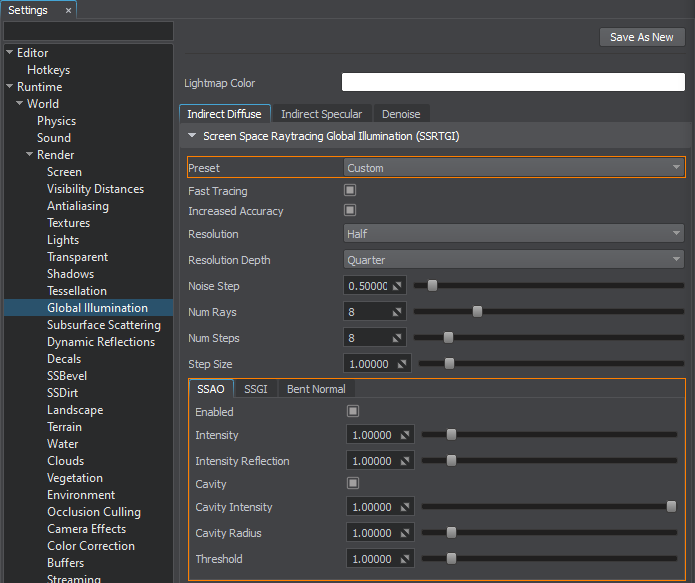Open the Preset dropdown
The height and width of the screenshot is (583, 695).
(x=514, y=168)
